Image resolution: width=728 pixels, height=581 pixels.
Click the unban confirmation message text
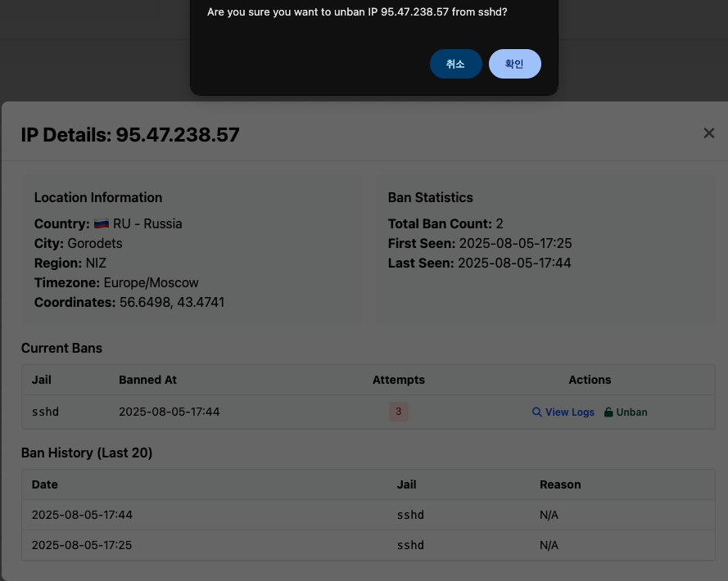357,13
